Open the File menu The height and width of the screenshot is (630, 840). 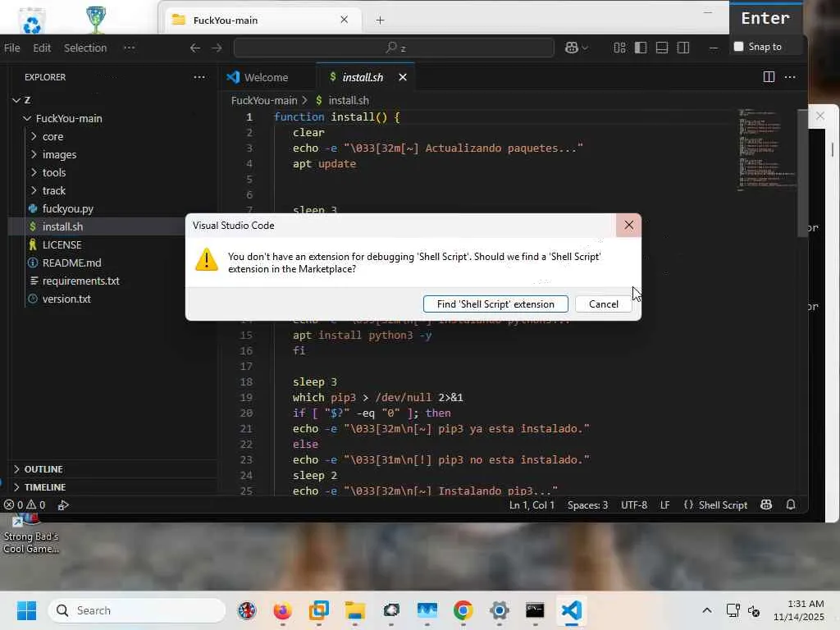tap(11, 48)
